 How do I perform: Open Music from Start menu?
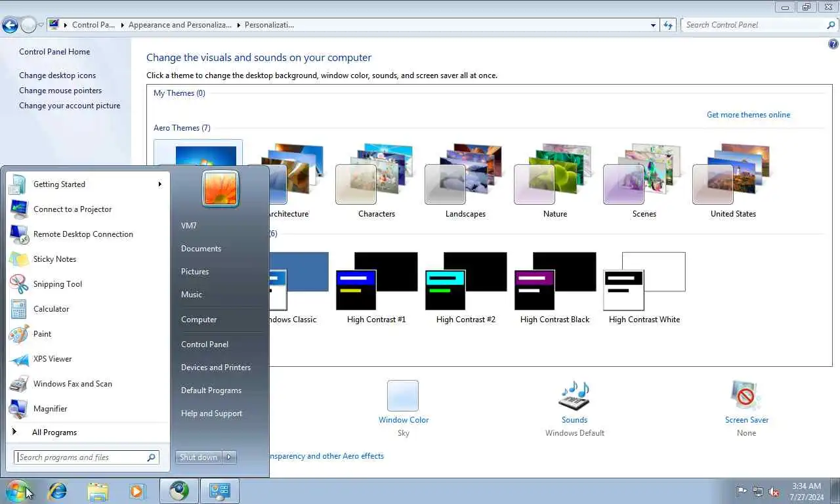click(192, 295)
